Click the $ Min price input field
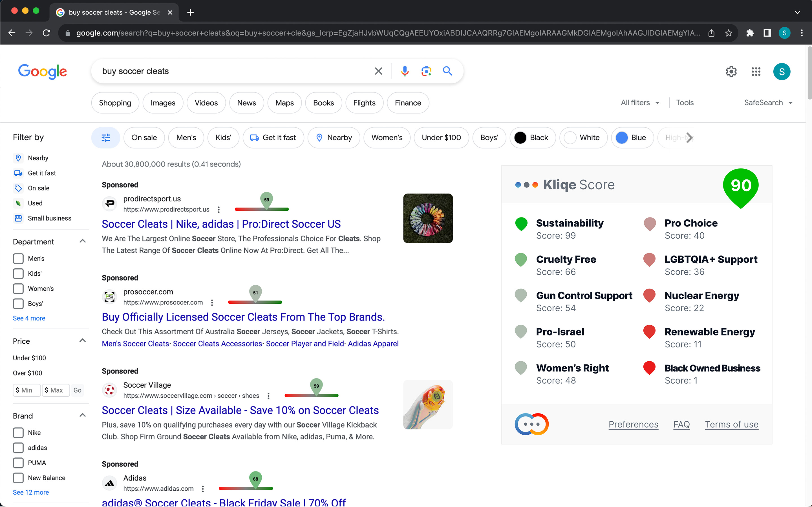812x507 pixels. point(27,390)
